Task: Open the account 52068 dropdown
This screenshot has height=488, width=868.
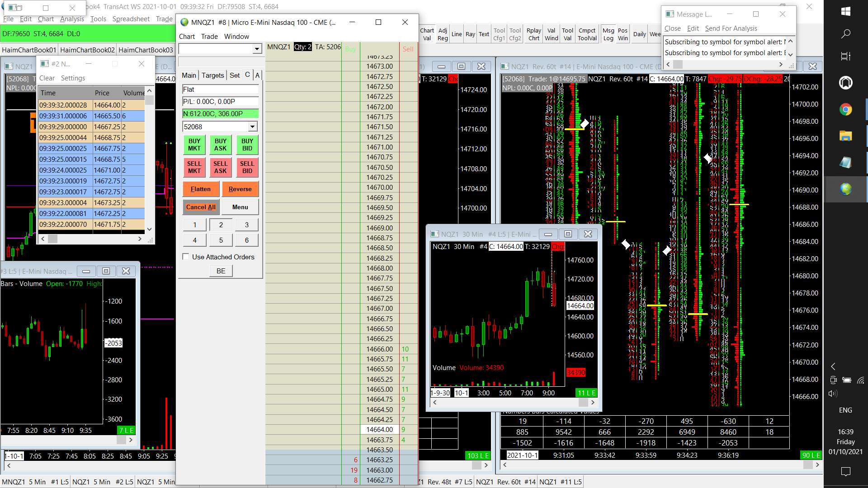Action: coord(253,127)
